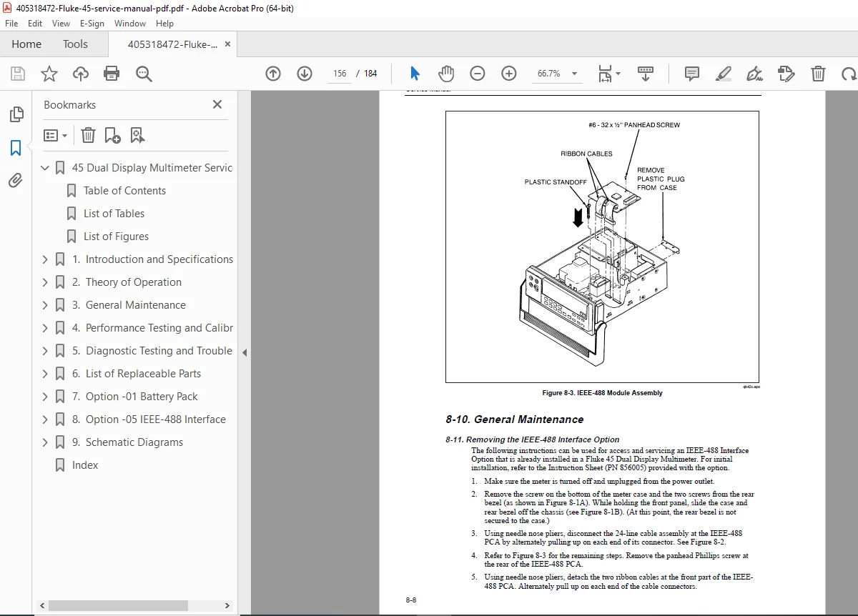Open the bookmarks options menu dropdown

pyautogui.click(x=56, y=135)
